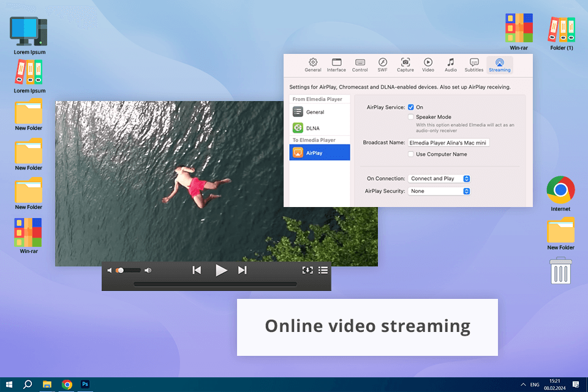Play the video

(x=221, y=270)
